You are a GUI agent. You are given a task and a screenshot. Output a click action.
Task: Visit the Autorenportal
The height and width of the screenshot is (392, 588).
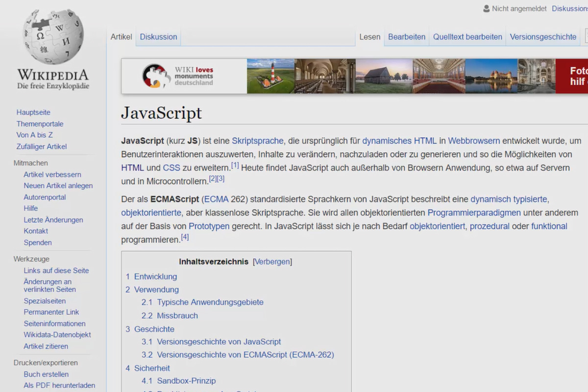coord(45,197)
